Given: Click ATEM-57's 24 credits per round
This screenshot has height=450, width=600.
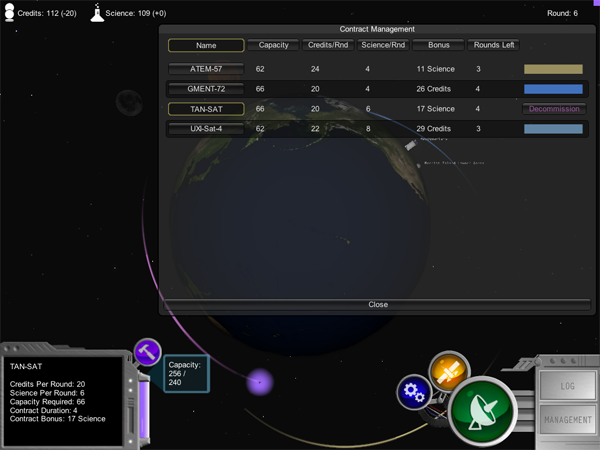Looking at the screenshot, I should (x=315, y=69).
